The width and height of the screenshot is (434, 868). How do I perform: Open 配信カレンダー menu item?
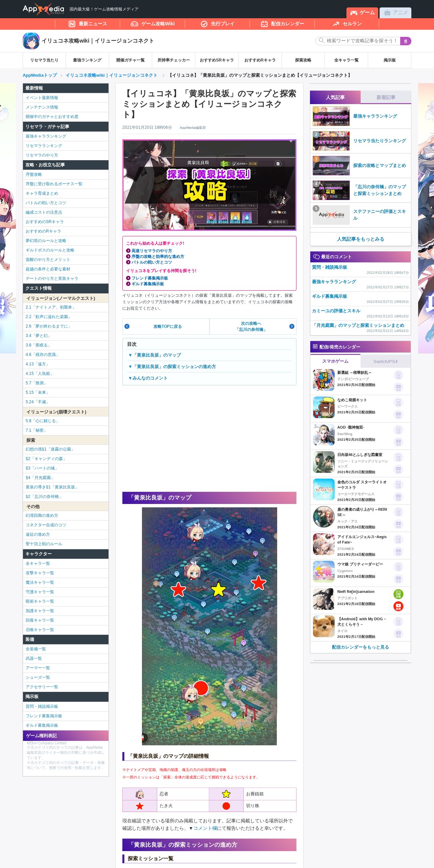282,24
